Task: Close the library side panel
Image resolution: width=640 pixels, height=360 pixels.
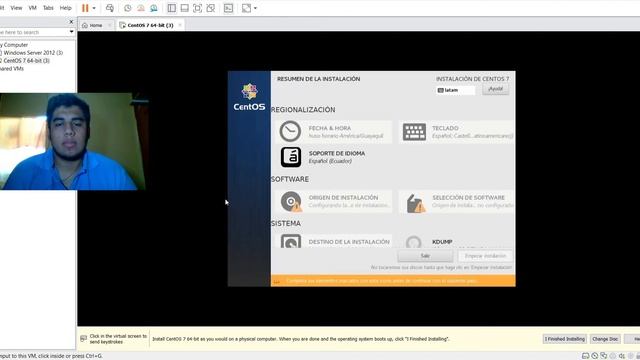Action: pos(71,22)
